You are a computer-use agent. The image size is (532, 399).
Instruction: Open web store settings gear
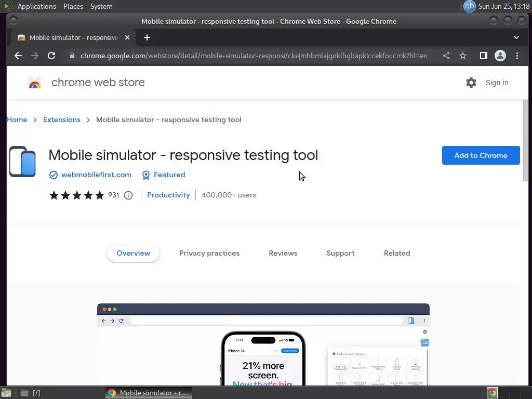coord(471,83)
